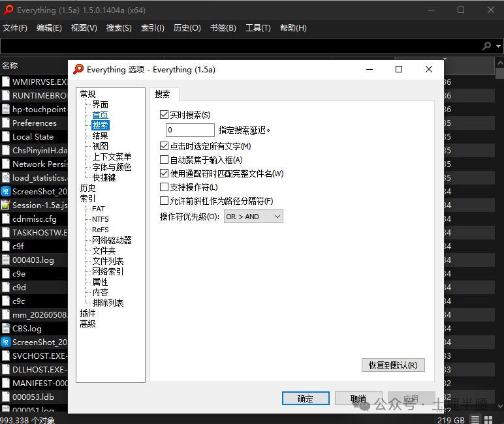Screen dimensions: 504x424
Task: Select 高级 in options tree
Action: (x=87, y=324)
